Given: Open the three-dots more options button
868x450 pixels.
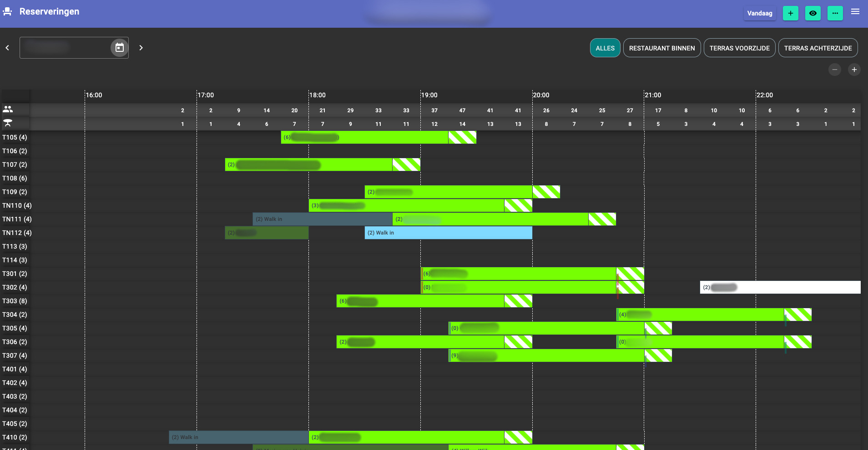Looking at the screenshot, I should click(x=835, y=13).
